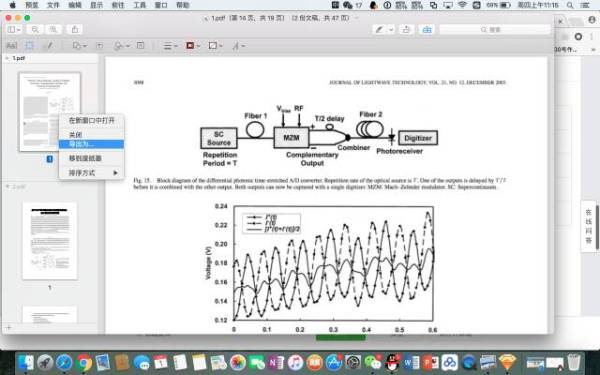Open the highlight color dropdown arrow
Viewport: 600px width, 375px height.
[x=391, y=29]
